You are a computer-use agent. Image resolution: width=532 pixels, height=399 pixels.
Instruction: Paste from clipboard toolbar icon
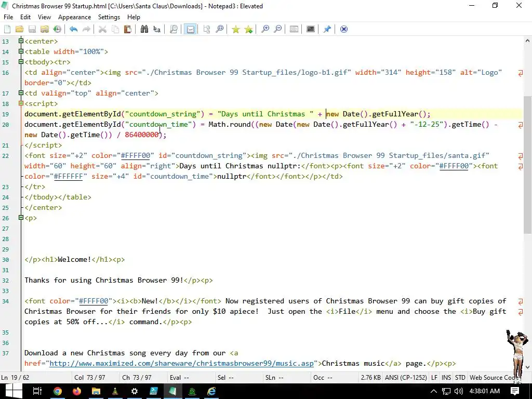click(x=128, y=29)
